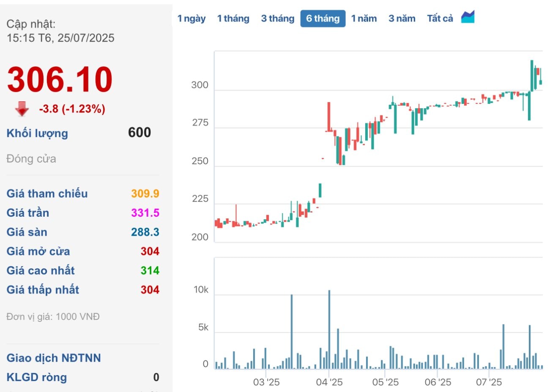
Task: Show the 1 năm chart period
Action: pyautogui.click(x=364, y=19)
